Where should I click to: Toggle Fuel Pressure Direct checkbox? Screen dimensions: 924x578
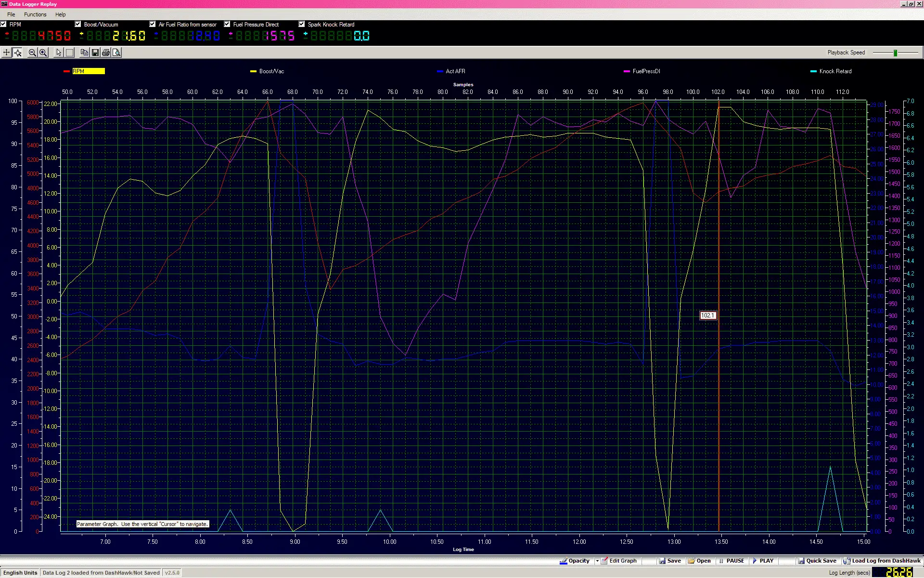point(227,24)
